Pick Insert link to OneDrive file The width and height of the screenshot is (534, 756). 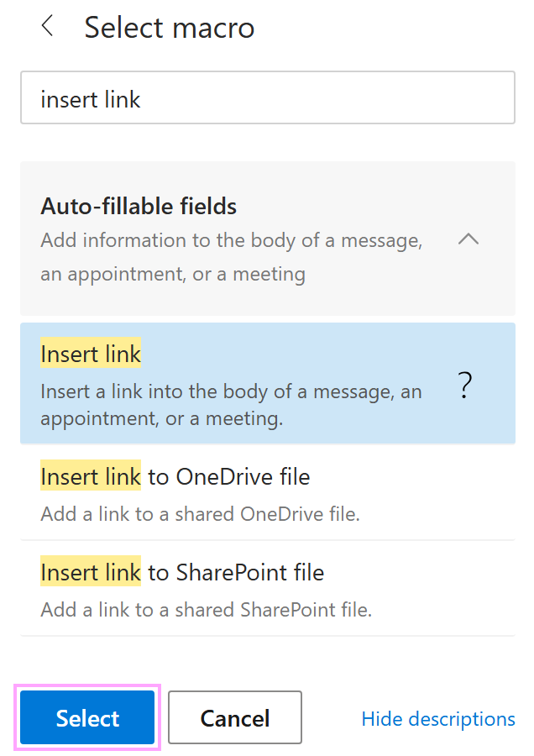coord(175,476)
